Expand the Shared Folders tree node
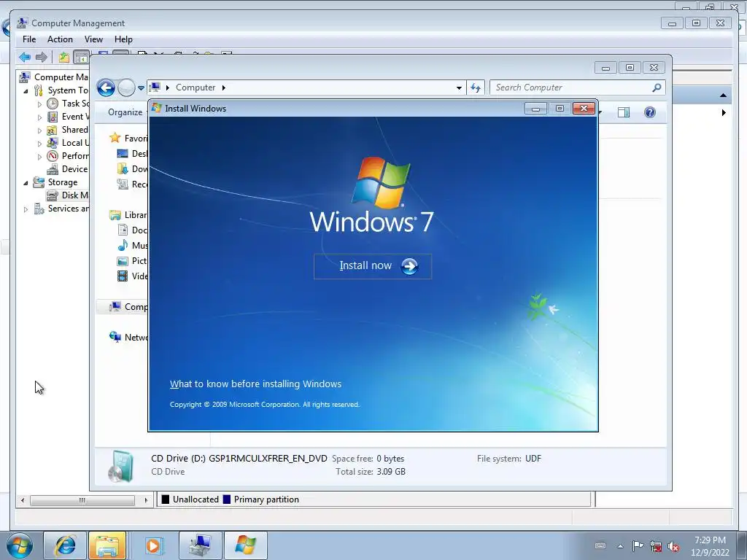747x560 pixels. point(39,130)
